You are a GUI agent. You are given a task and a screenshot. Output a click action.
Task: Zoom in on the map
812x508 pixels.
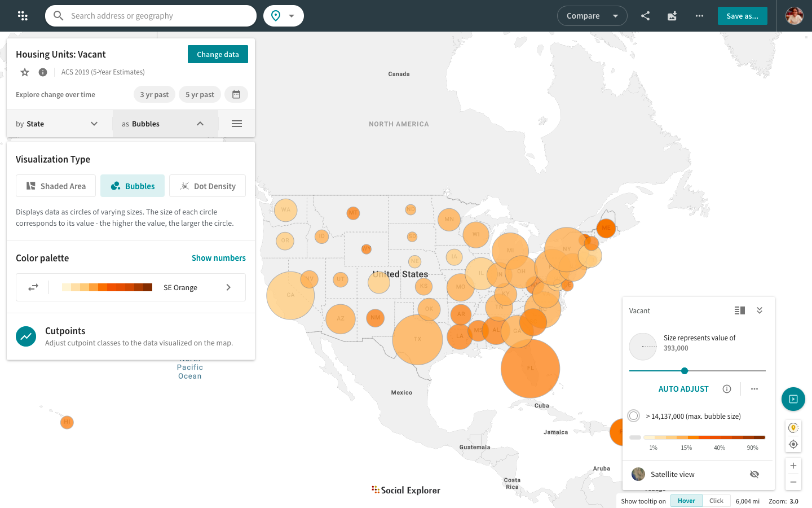pyautogui.click(x=793, y=466)
